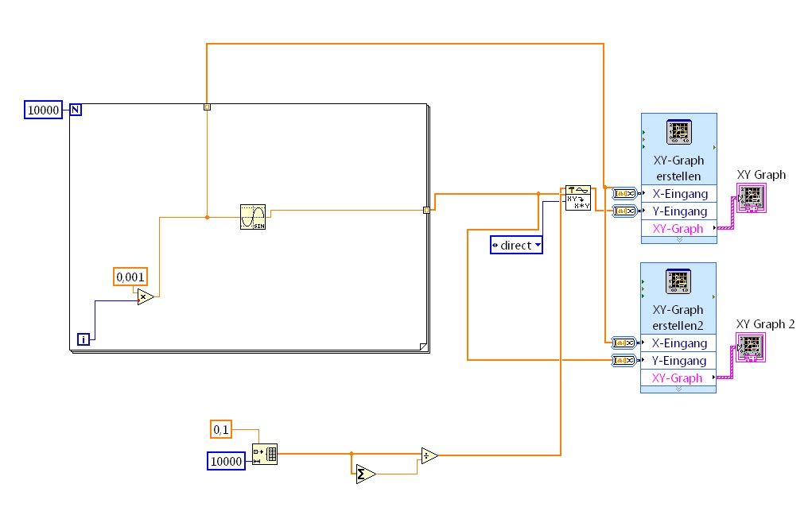Click the divide function node
The image size is (812, 515).
[429, 455]
